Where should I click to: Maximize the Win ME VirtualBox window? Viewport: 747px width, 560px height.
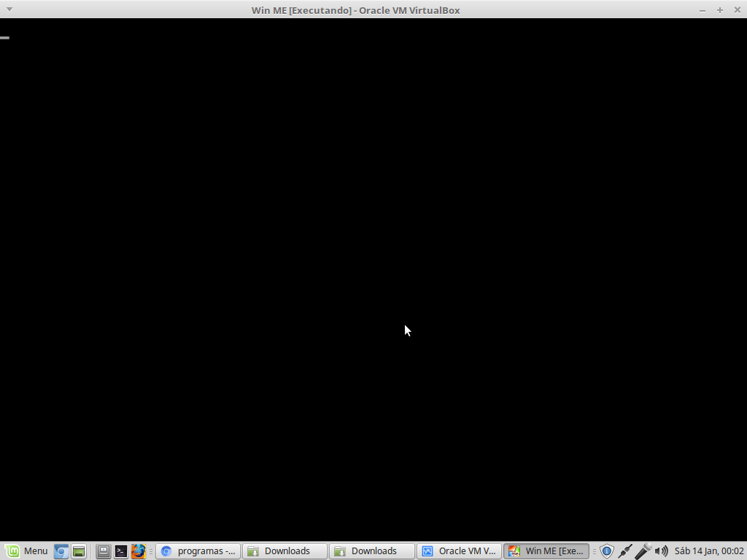coord(720,10)
